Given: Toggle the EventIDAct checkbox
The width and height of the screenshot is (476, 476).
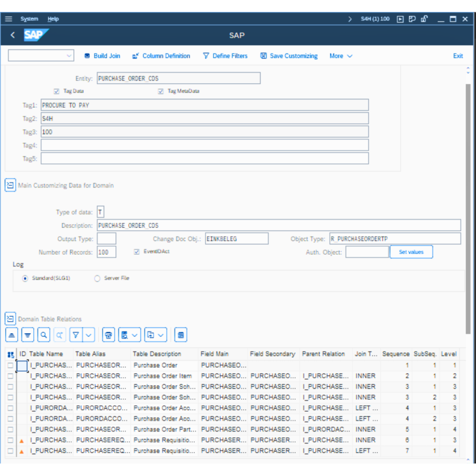Looking at the screenshot, I should coord(136,252).
